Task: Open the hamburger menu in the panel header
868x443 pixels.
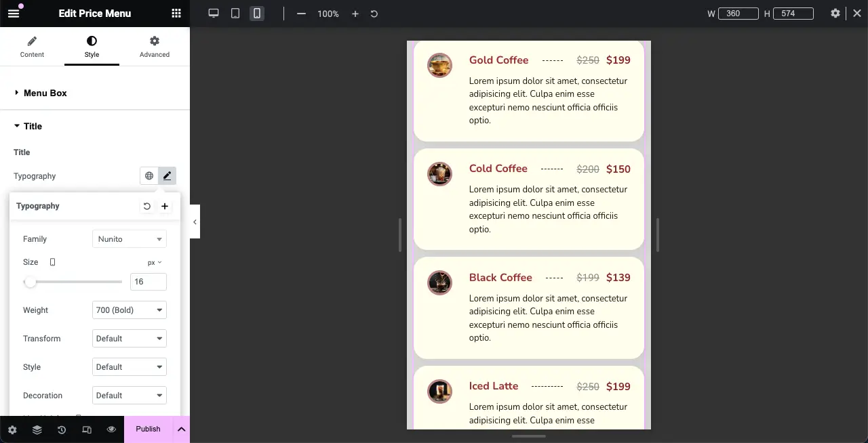Action: (x=14, y=14)
